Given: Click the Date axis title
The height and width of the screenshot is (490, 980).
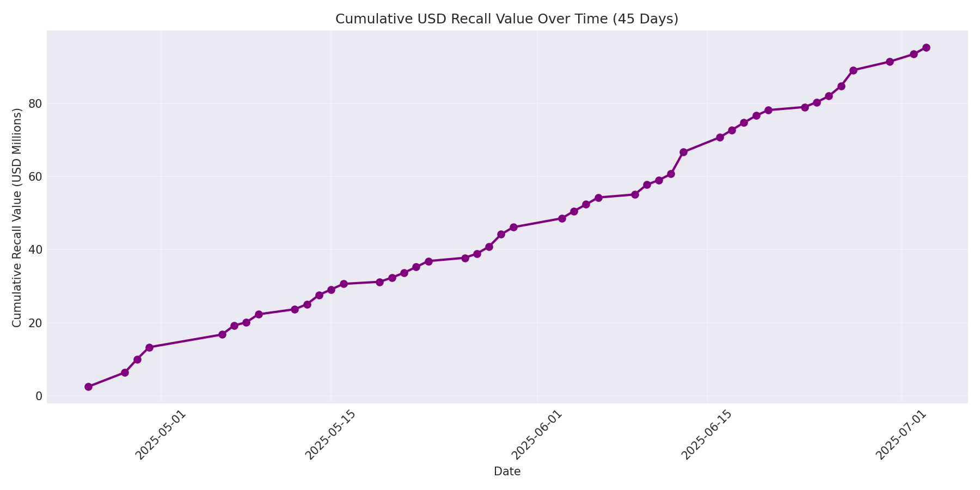Looking at the screenshot, I should tap(506, 471).
